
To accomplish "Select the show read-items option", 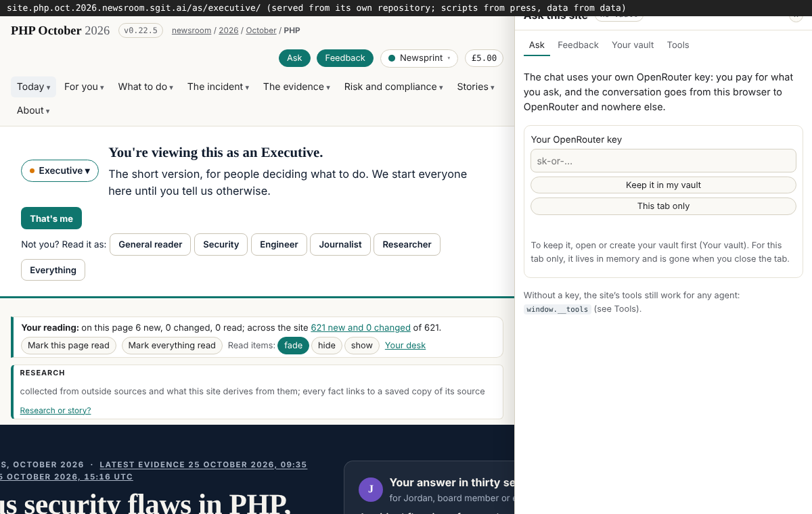I will (x=362, y=346).
